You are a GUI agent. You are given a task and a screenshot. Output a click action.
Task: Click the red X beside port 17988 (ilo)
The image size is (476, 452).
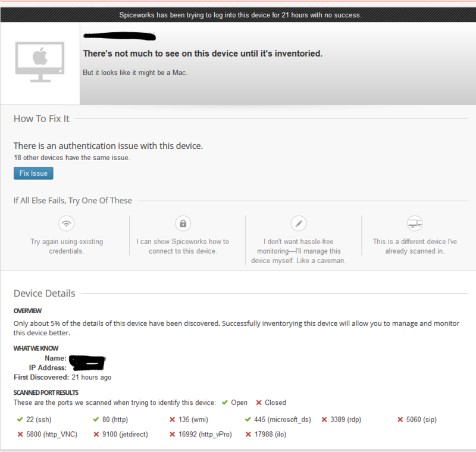(248, 434)
